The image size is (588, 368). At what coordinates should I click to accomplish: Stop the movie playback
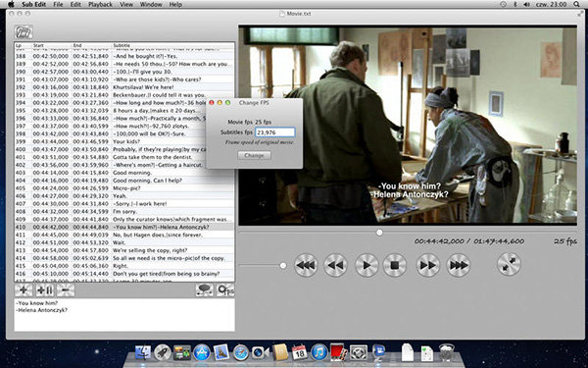pos(395,265)
